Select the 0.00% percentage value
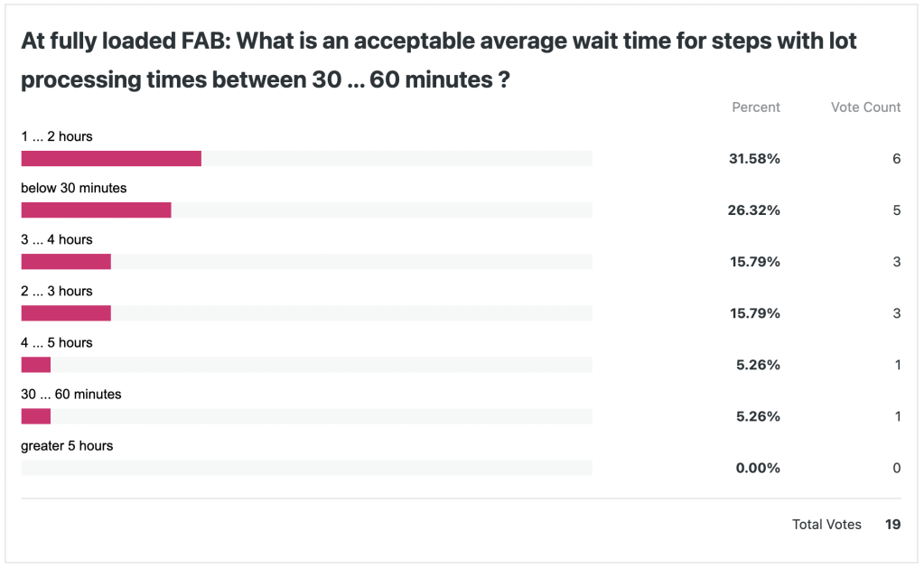 [x=757, y=468]
